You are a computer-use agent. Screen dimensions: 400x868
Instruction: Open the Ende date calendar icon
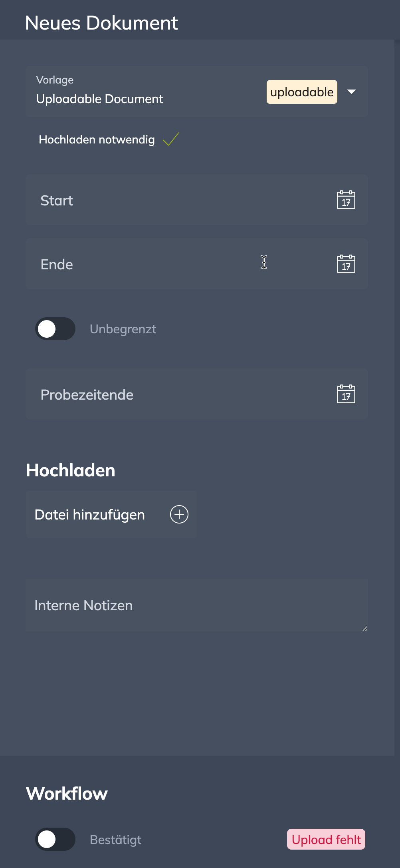point(346,264)
